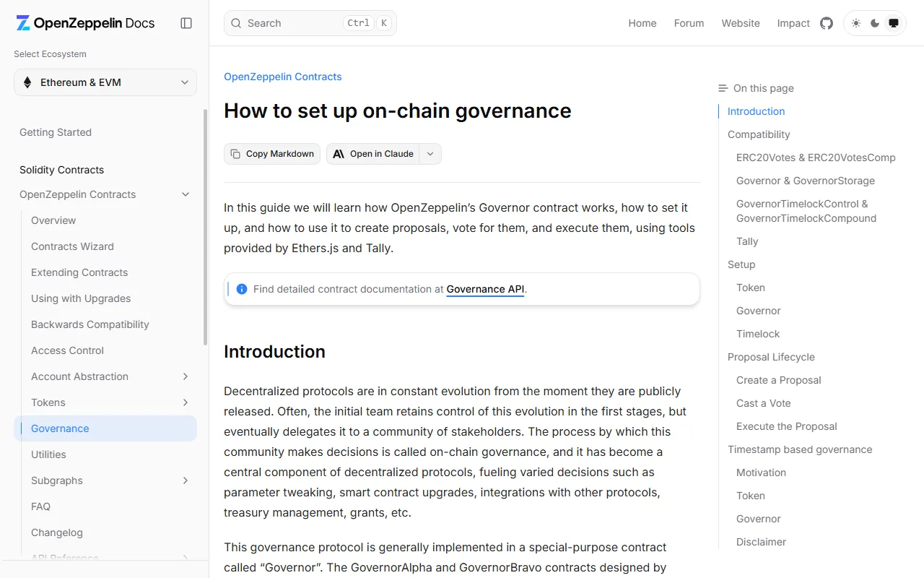Go to Home in top navigation
The height and width of the screenshot is (578, 924).
642,23
